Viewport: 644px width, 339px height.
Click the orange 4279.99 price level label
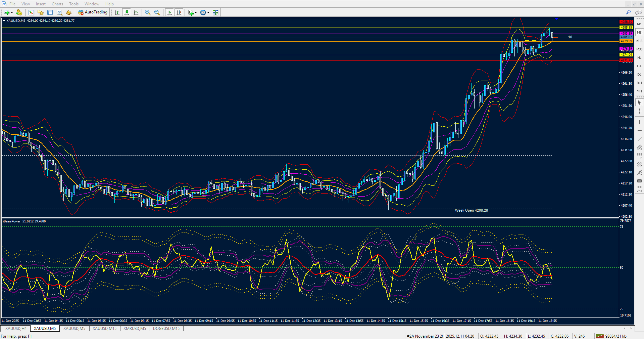(626, 41)
